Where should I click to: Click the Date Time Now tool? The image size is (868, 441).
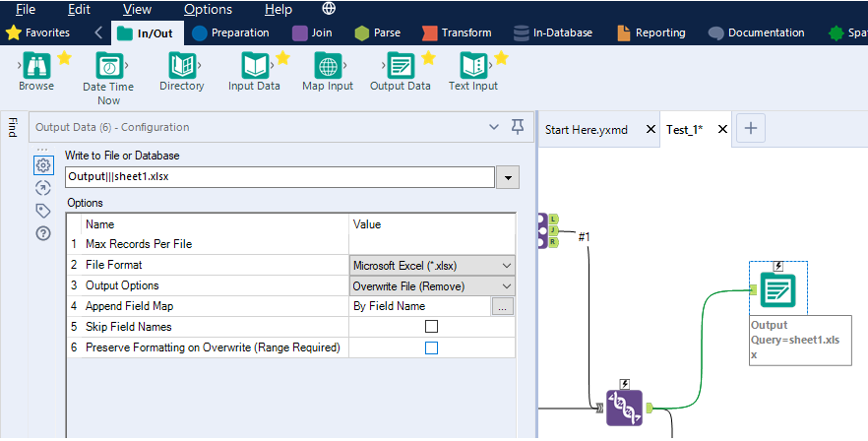[x=108, y=66]
